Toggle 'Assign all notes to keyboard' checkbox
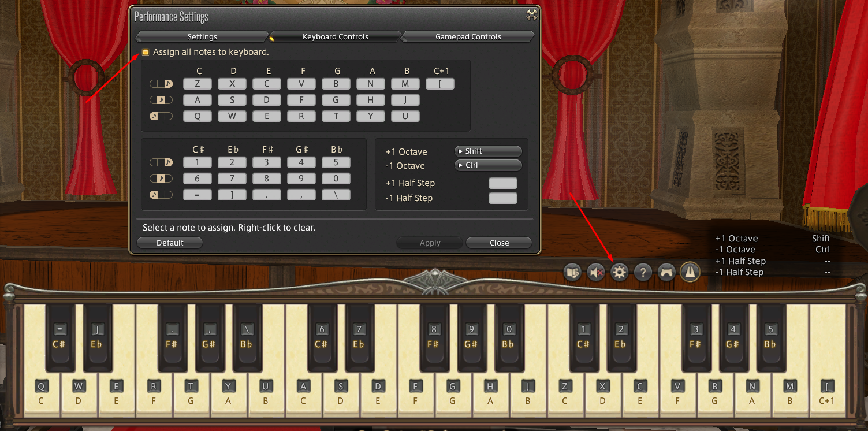This screenshot has height=431, width=868. tap(146, 52)
